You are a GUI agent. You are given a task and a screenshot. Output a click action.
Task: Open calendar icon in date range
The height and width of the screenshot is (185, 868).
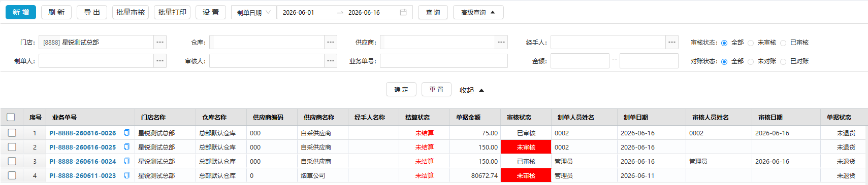click(x=403, y=12)
